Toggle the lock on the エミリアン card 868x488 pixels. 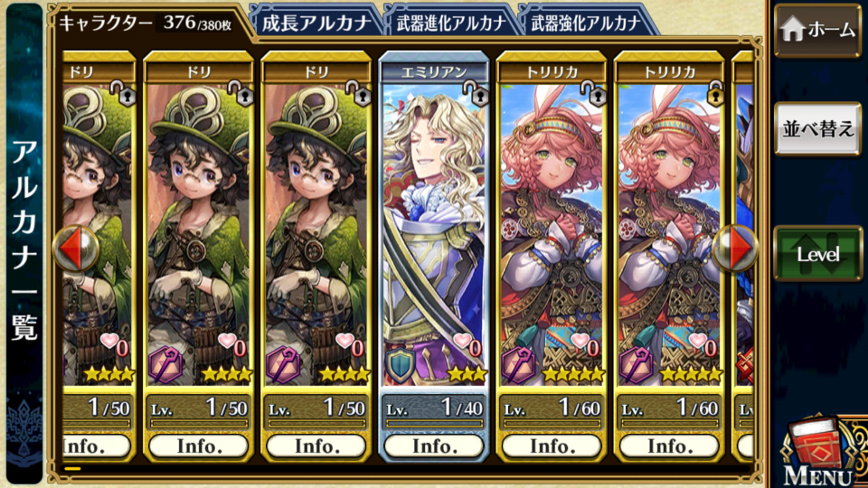click(476, 92)
